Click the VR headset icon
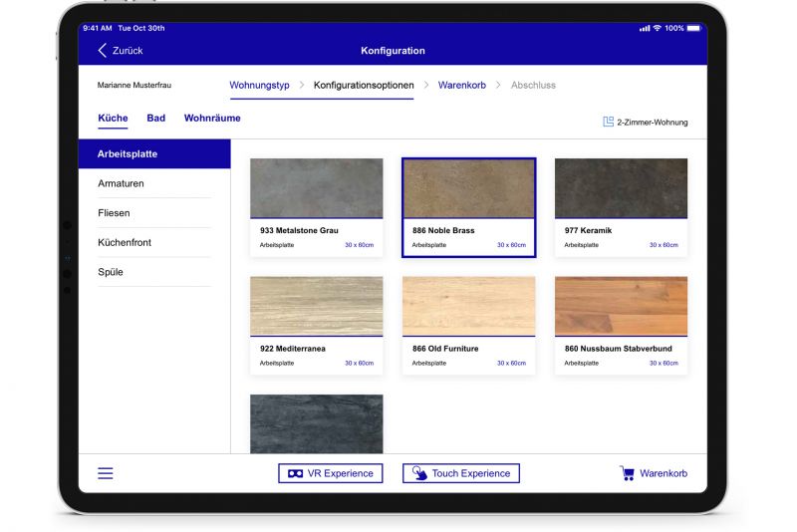The height and width of the screenshot is (532, 797). [295, 473]
